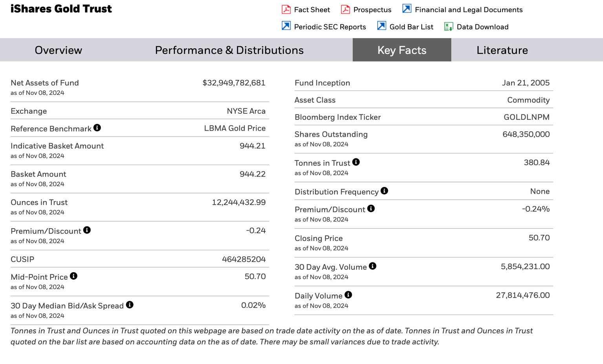The width and height of the screenshot is (603, 364).
Task: Click info icon beside Mid-Point Price
Action: tap(73, 276)
